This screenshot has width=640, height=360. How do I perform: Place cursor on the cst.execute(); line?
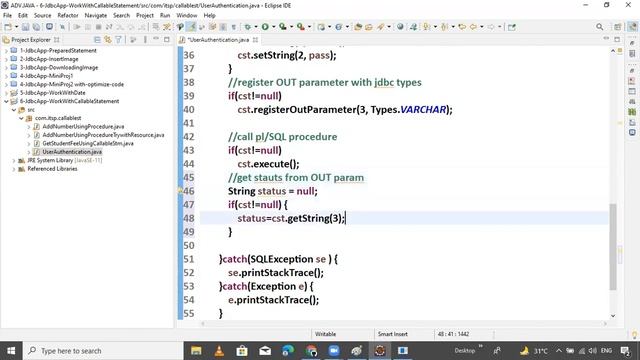coord(268,164)
